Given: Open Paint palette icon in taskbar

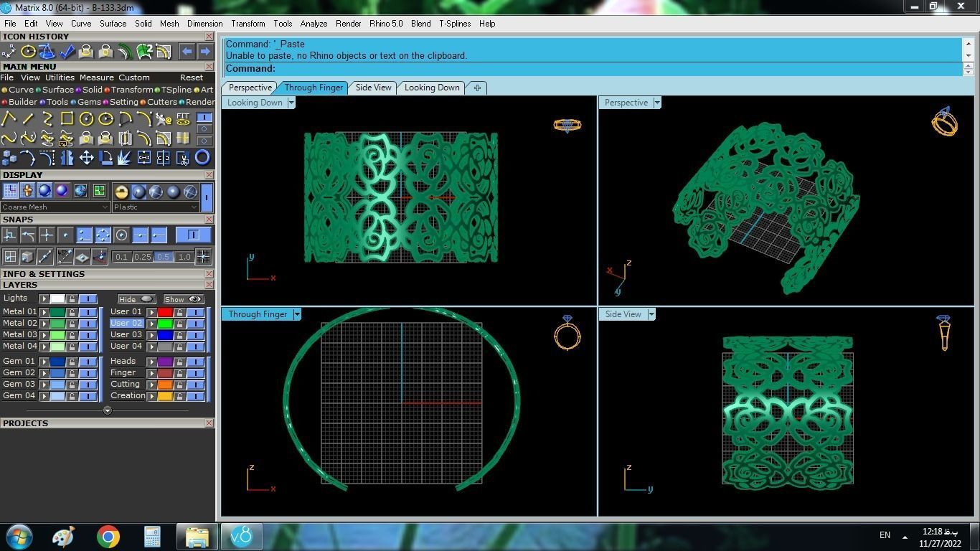Looking at the screenshot, I should point(64,537).
